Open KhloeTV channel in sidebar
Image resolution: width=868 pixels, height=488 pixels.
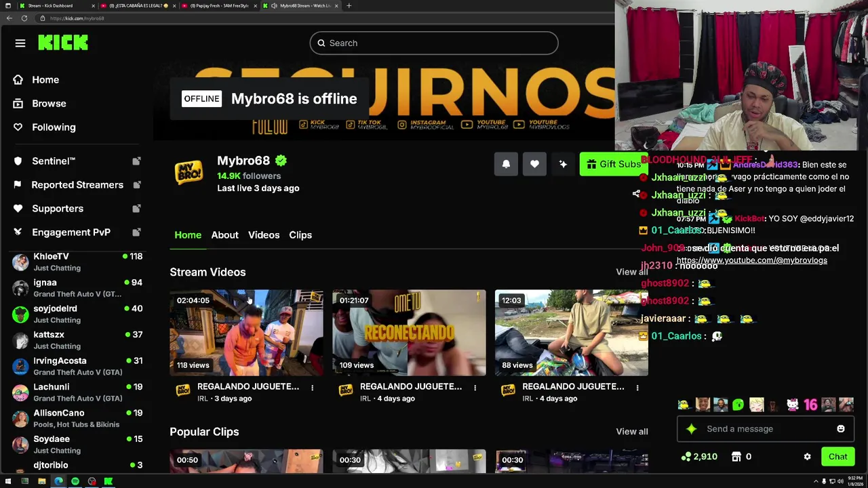(x=78, y=262)
